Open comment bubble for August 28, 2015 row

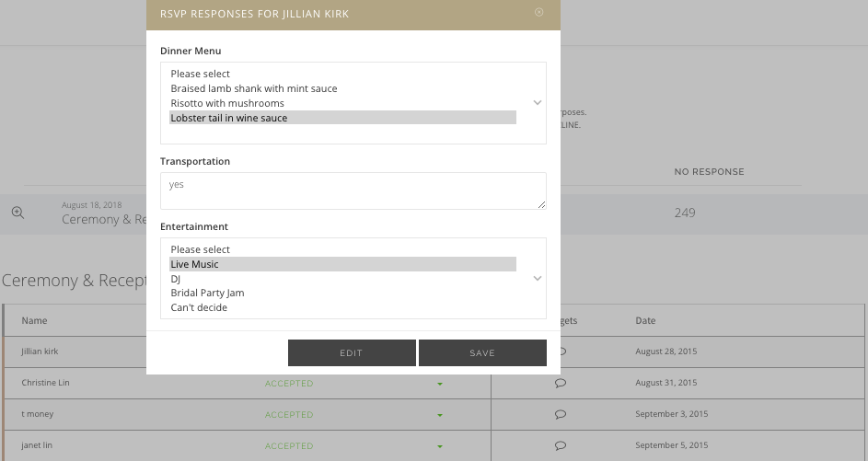click(x=561, y=352)
